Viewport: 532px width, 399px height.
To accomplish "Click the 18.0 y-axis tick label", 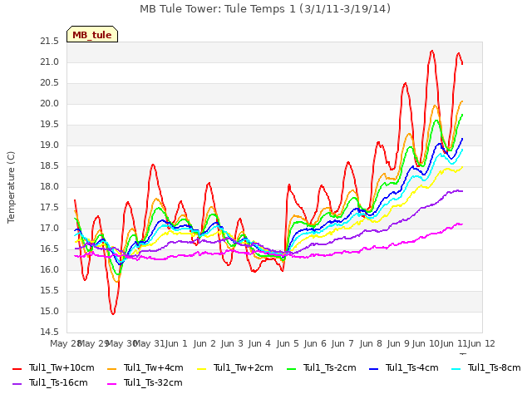I will click(50, 186).
